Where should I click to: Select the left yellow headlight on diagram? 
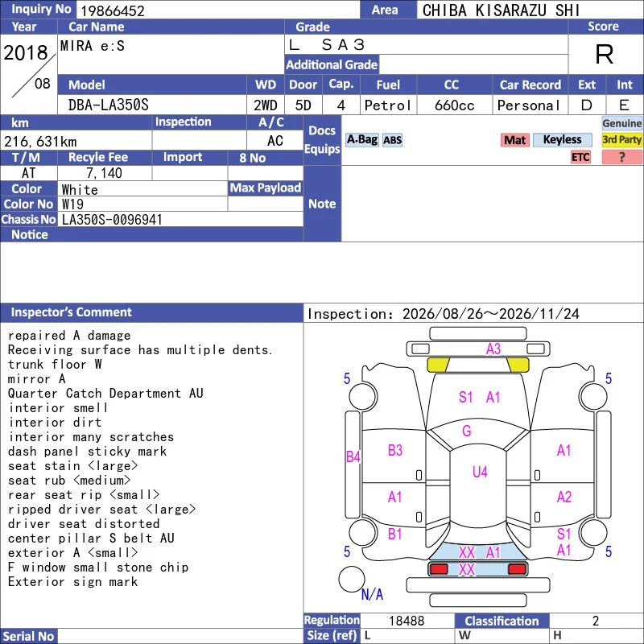coord(438,365)
